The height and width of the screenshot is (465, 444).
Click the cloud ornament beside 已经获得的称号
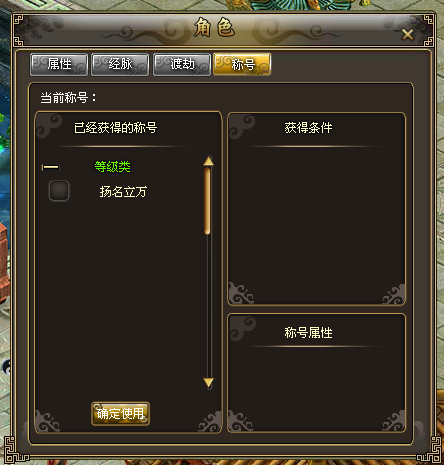click(49, 126)
